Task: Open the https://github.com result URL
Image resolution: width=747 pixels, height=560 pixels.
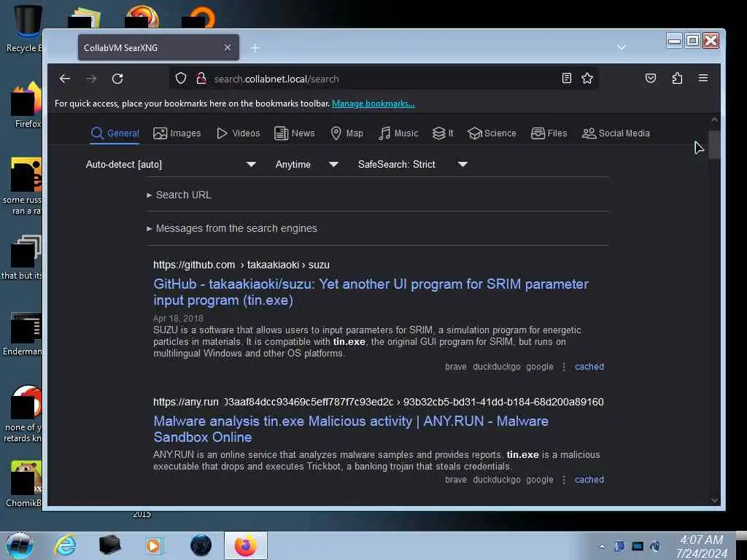Action: tap(241, 265)
